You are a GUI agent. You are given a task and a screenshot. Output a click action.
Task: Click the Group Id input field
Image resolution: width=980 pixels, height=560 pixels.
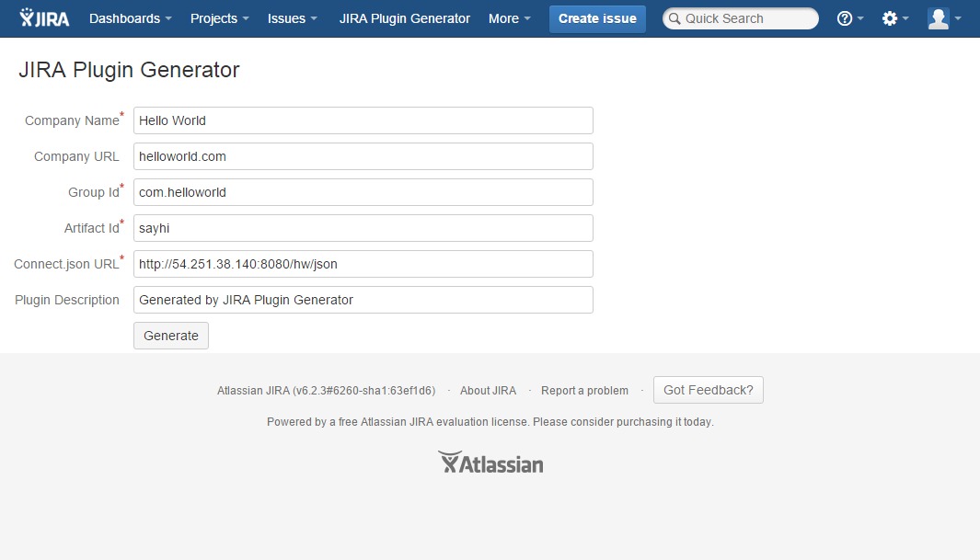tap(363, 192)
